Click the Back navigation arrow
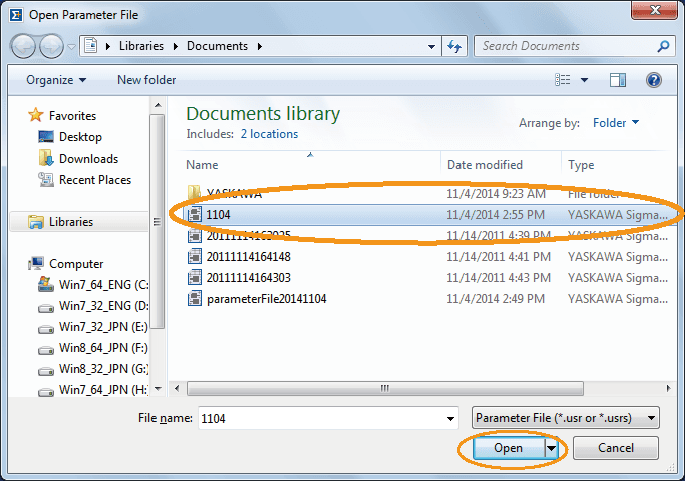This screenshot has height=482, width=685. pyautogui.click(x=24, y=46)
